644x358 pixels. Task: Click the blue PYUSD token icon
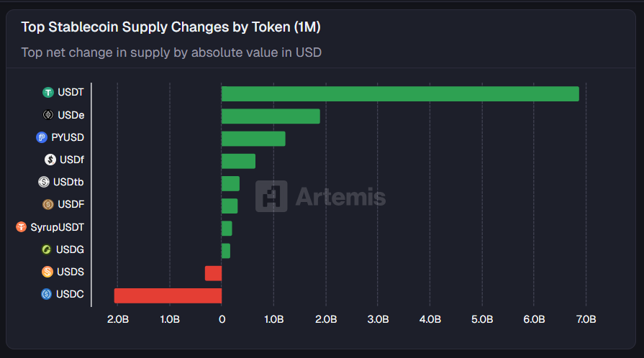pos(41,137)
